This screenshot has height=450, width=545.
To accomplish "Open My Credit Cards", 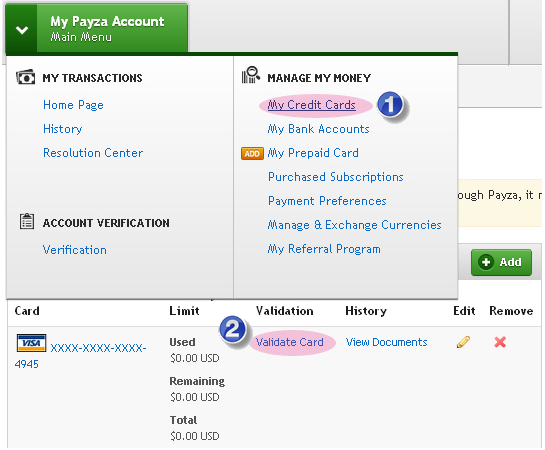I will (311, 105).
